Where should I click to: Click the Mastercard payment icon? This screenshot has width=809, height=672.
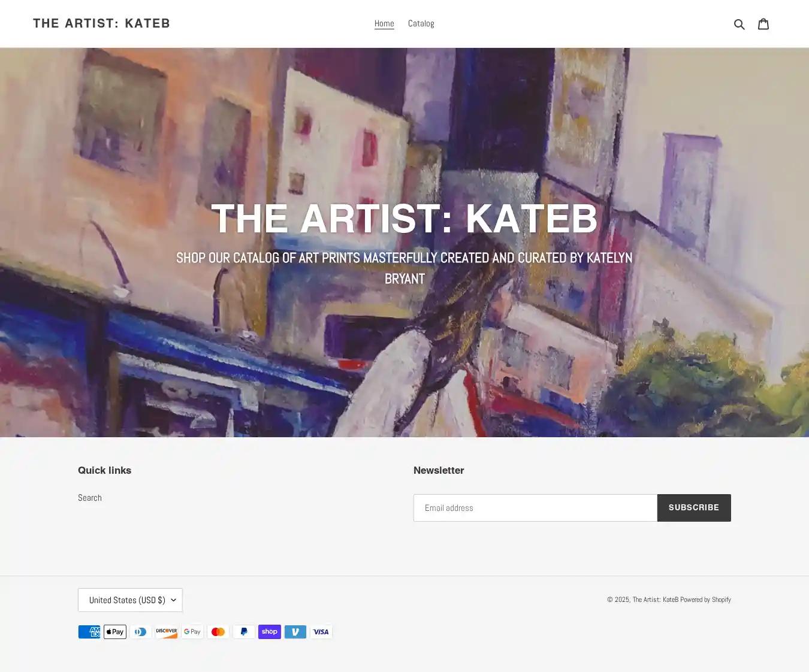(218, 632)
